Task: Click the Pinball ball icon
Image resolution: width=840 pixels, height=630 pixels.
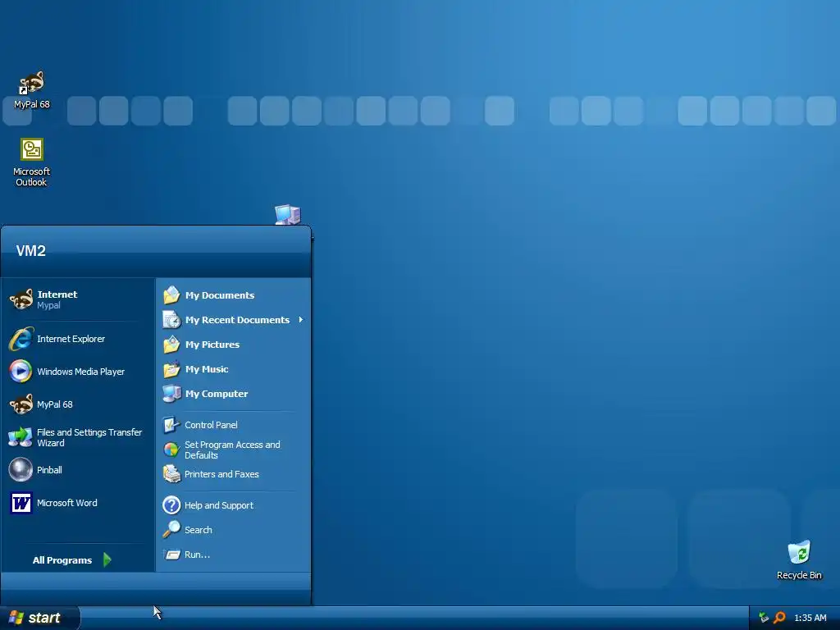Action: click(x=21, y=470)
